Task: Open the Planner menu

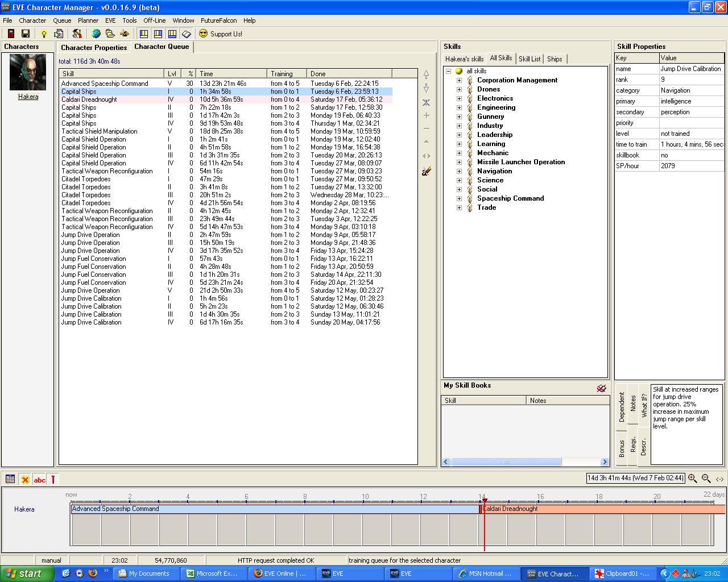Action: point(88,20)
